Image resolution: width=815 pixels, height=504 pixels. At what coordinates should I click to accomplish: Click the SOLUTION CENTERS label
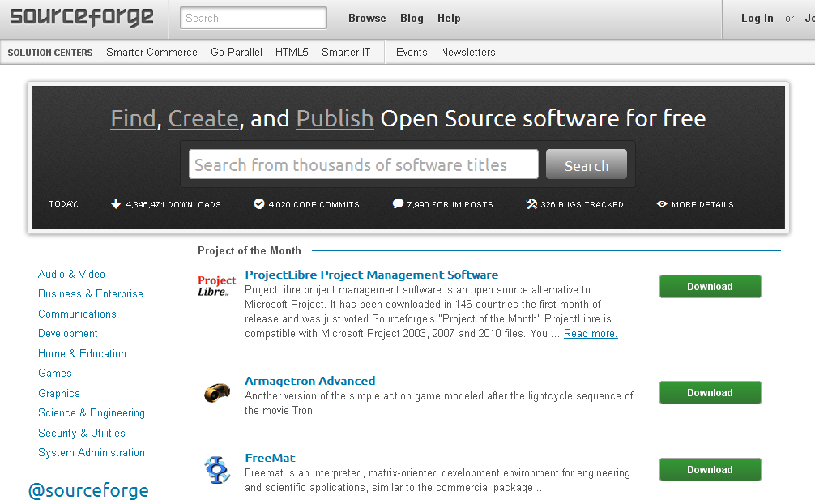coord(50,53)
